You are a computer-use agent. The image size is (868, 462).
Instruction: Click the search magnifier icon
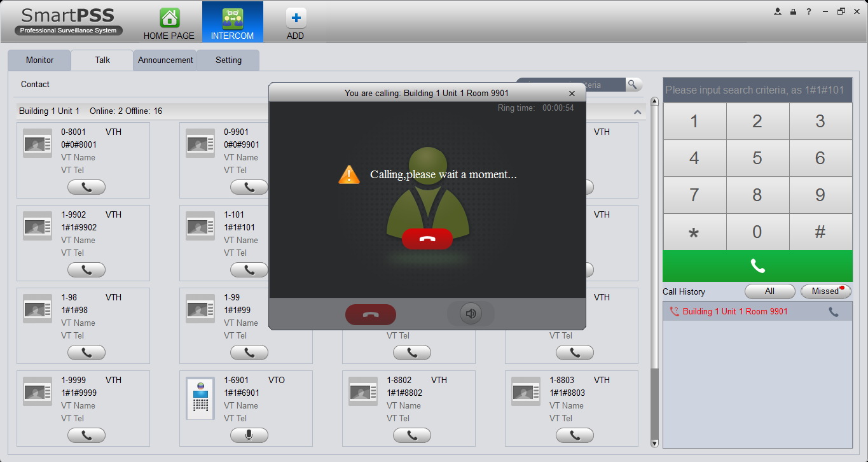(633, 85)
